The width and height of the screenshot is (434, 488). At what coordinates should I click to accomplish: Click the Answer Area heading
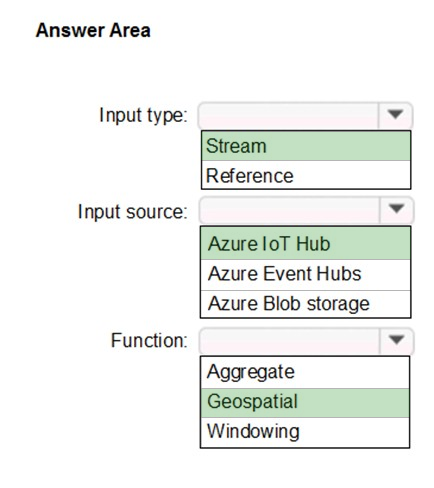click(93, 30)
